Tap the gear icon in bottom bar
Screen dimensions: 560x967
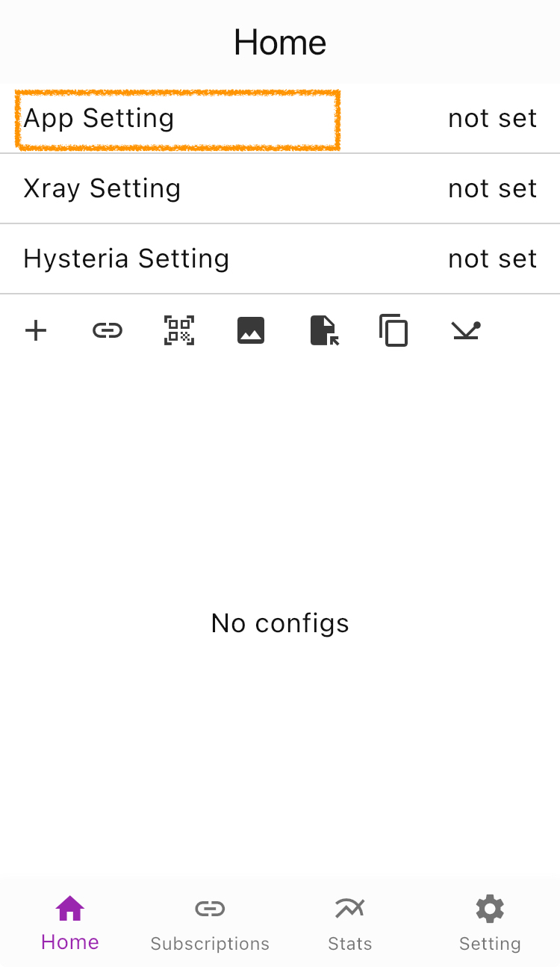click(x=490, y=909)
